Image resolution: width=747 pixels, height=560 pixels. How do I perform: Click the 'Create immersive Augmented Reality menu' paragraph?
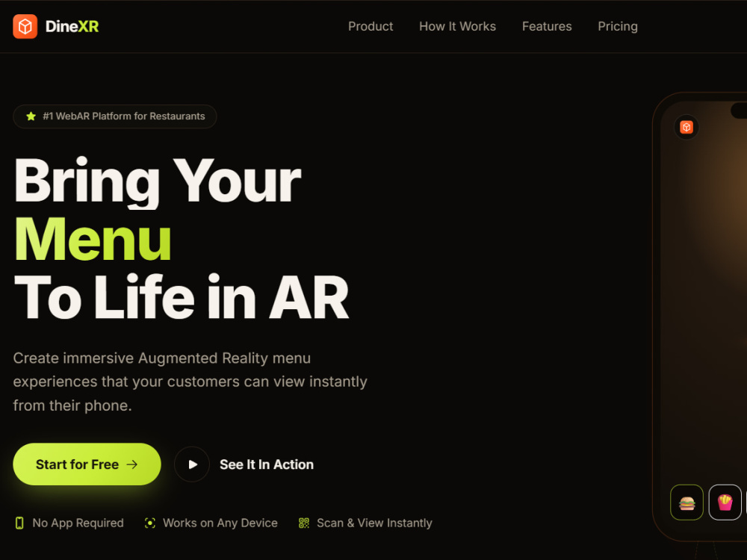click(x=190, y=382)
